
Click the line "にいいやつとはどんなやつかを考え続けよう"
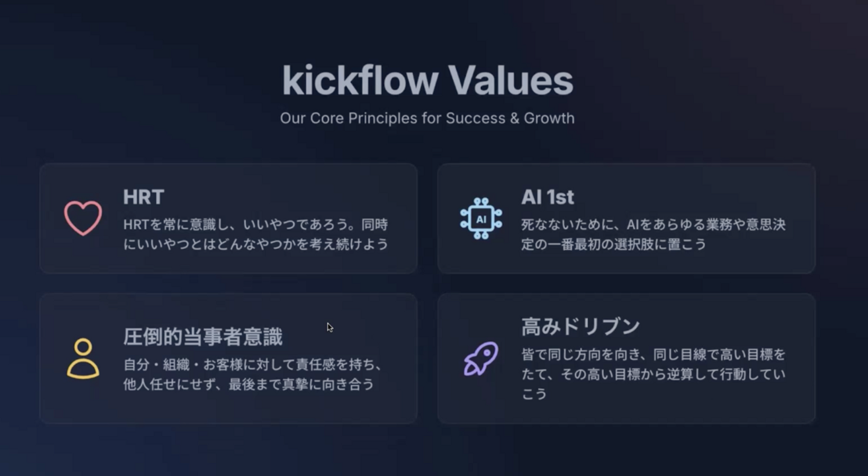tap(256, 244)
